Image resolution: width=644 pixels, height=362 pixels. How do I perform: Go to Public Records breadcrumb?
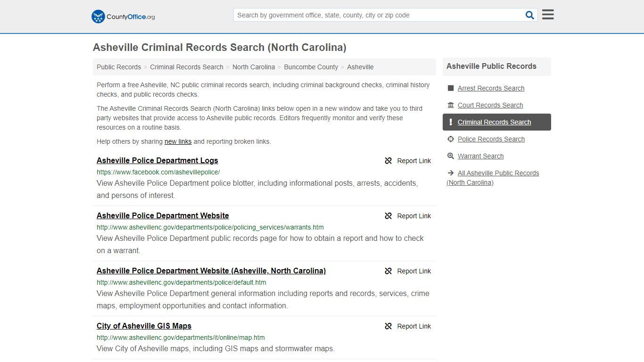coord(119,67)
